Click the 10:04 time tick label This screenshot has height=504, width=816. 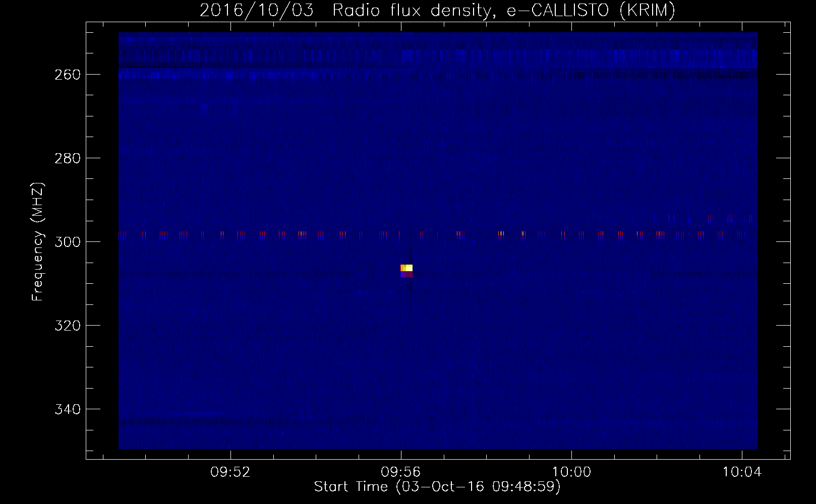(x=742, y=472)
